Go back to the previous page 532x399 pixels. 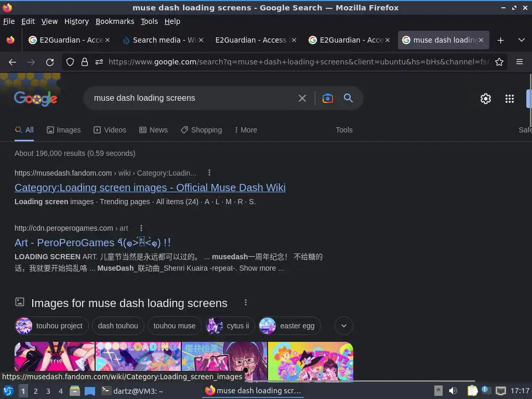(12, 62)
